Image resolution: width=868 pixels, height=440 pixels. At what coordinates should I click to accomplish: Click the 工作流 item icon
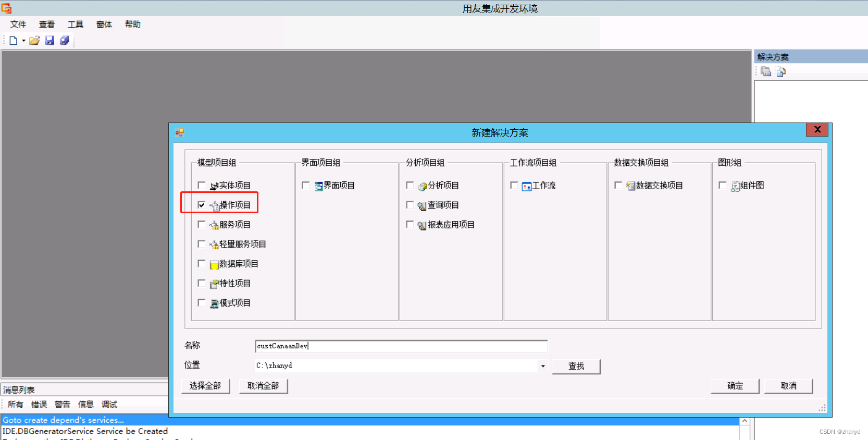pos(526,186)
